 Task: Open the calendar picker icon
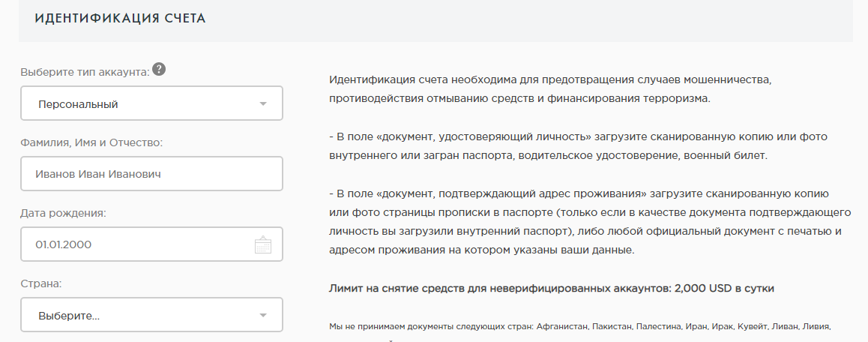262,244
